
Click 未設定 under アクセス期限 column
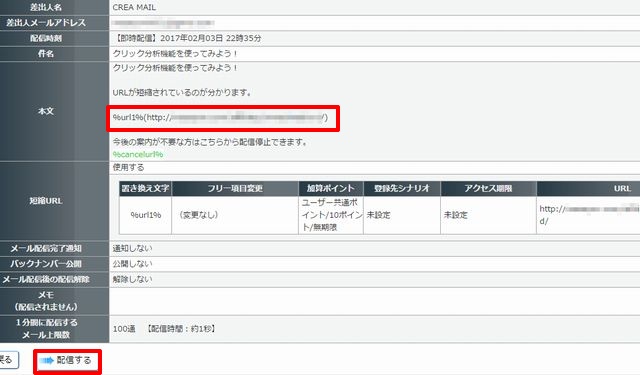456,215
